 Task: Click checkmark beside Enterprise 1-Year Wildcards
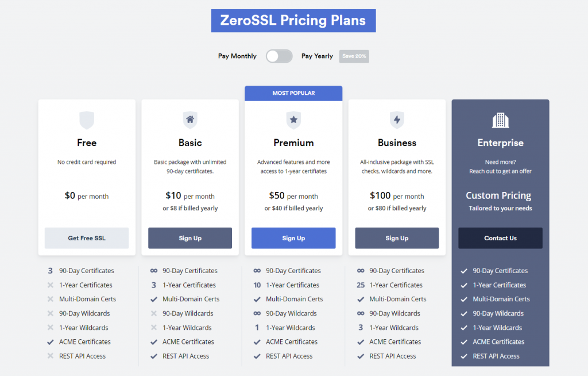464,328
